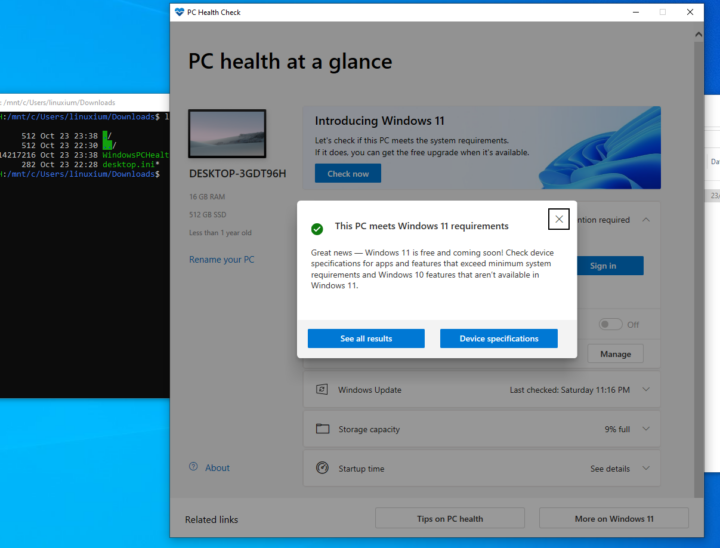Screen dimensions: 720x548
Task: Toggle the Off switch above Manage
Action: click(610, 324)
